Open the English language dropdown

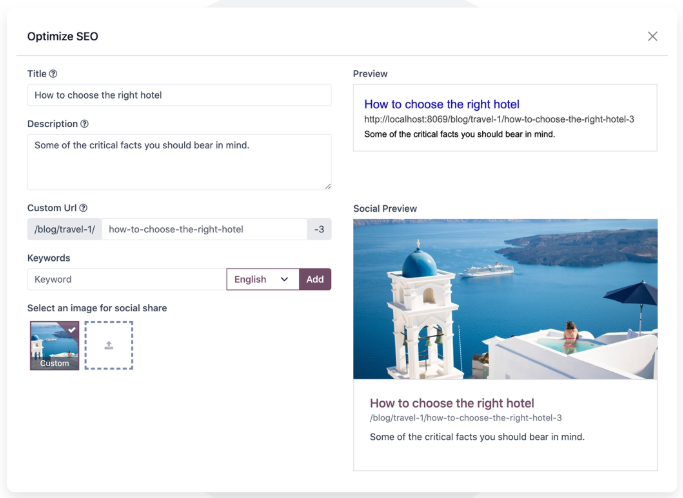[x=262, y=280]
